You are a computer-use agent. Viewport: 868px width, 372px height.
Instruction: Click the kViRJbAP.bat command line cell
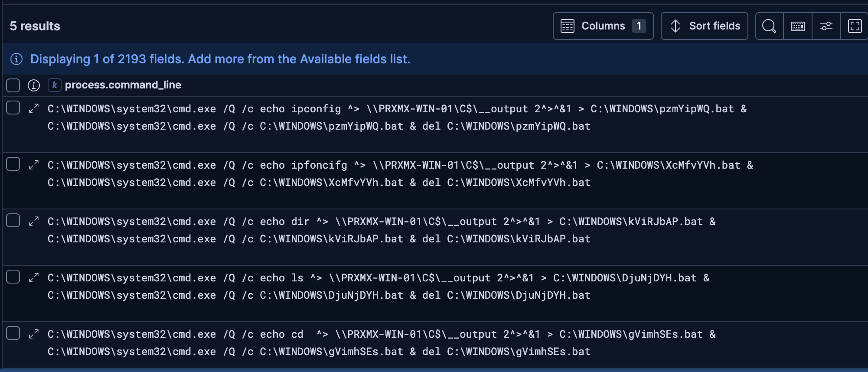pyautogui.click(x=382, y=230)
